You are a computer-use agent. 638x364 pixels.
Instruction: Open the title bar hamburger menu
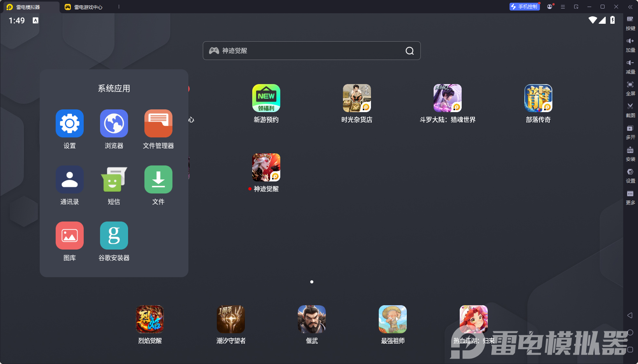click(x=563, y=7)
